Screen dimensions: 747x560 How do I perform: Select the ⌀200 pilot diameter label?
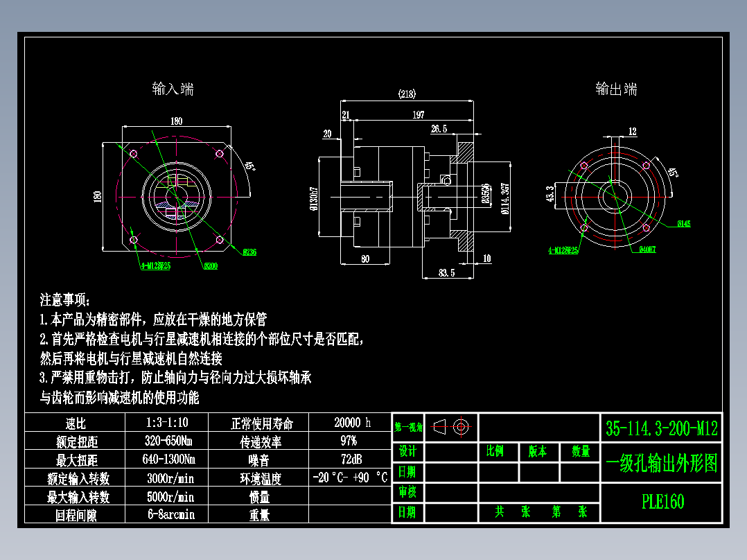tap(210, 265)
